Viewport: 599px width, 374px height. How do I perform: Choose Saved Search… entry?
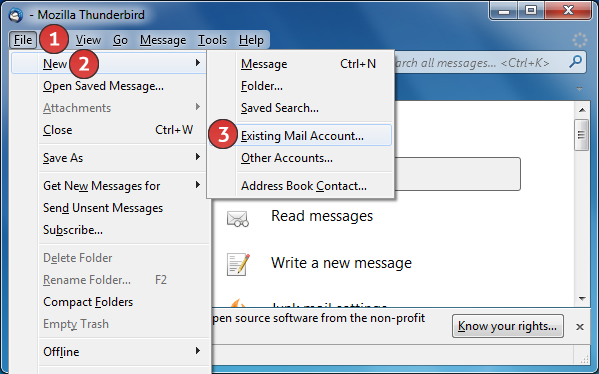pos(300,108)
